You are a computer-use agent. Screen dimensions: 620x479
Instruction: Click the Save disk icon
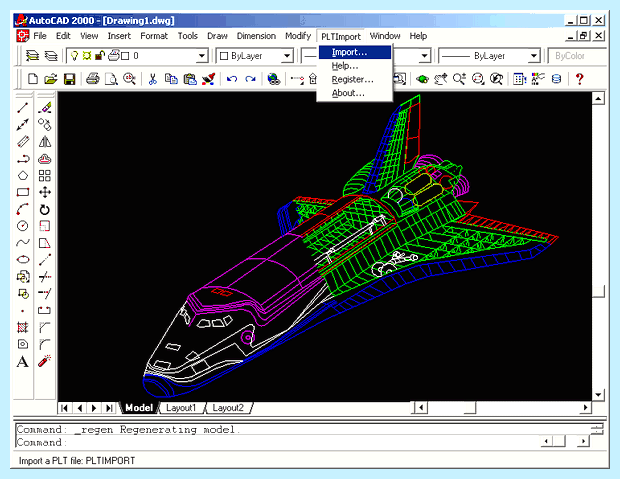[70, 79]
